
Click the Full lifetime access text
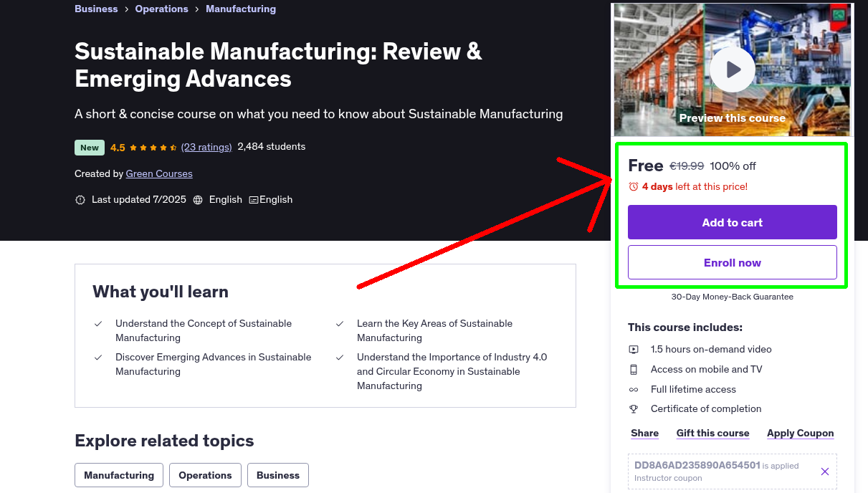coord(693,389)
